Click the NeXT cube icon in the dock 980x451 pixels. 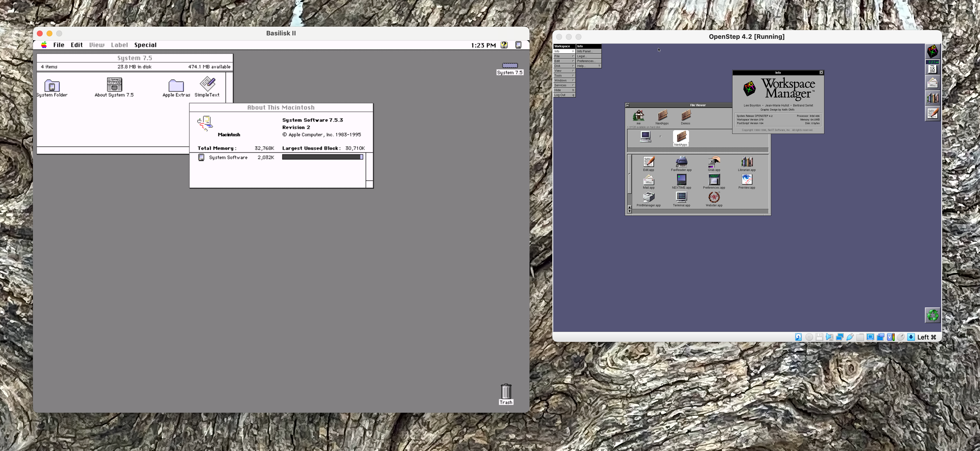tap(932, 51)
